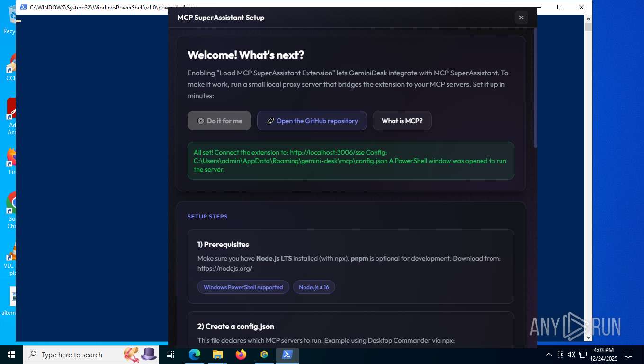Screen dimensions: 644x364
Task: Select the 'Node.js ≥ 16' tag
Action: pos(314,287)
